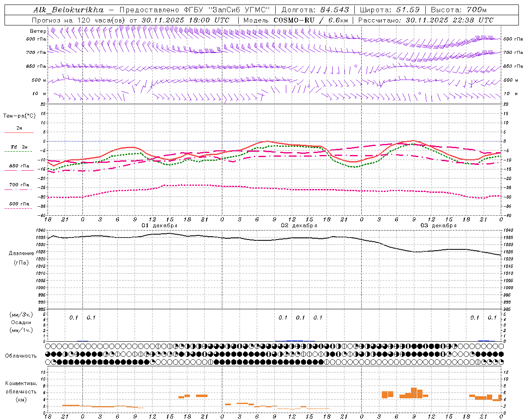Select the 'Высота: 700м' elevation text
Viewport: 525px width, 420px height.
coord(459,10)
